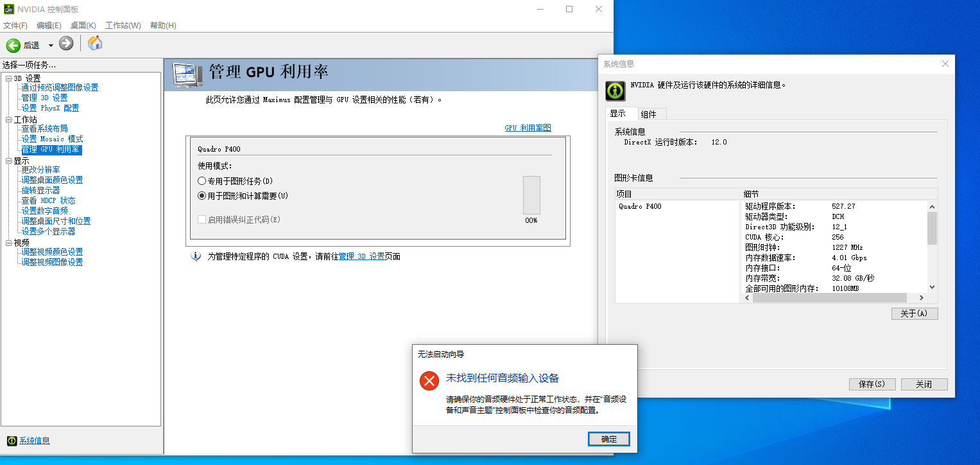Click the 保存(S) button

coord(872,384)
